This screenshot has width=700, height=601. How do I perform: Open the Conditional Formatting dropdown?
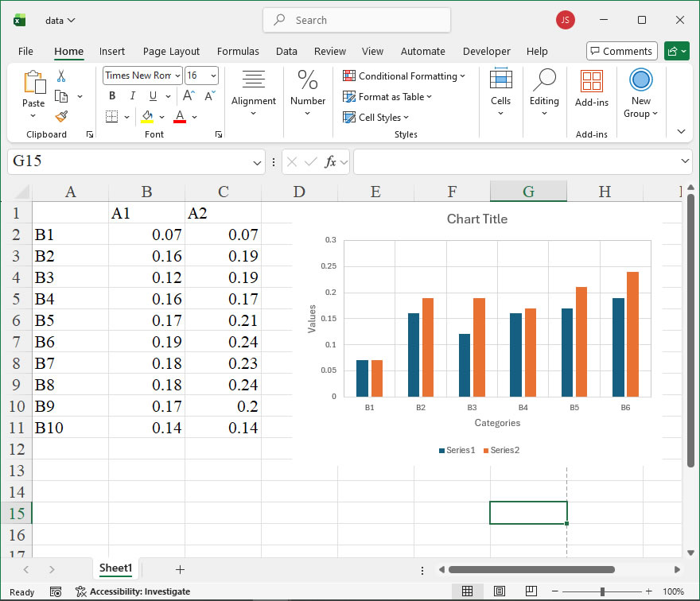pyautogui.click(x=404, y=76)
